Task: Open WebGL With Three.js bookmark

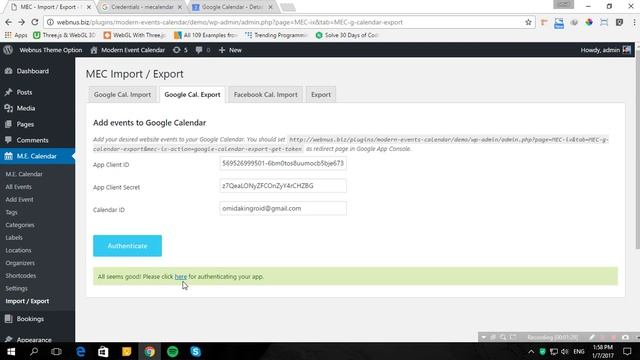Action: pyautogui.click(x=135, y=35)
